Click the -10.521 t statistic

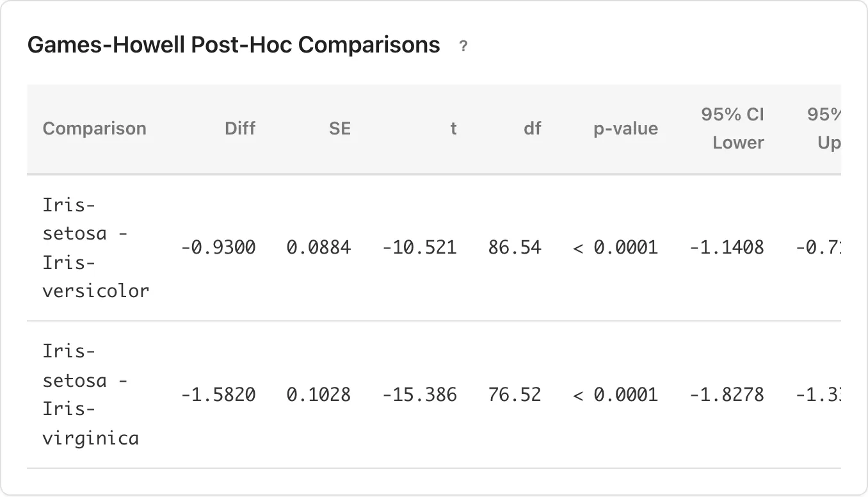point(419,248)
